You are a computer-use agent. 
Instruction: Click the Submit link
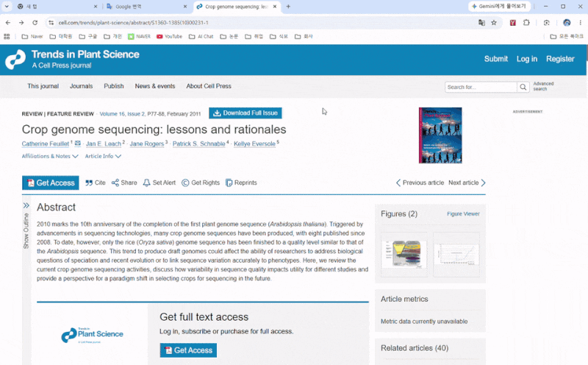point(495,59)
